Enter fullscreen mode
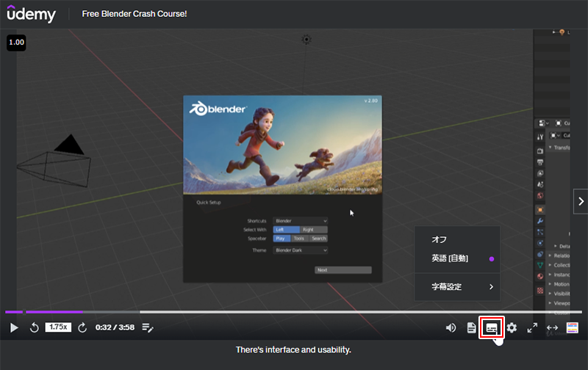Image resolution: width=588 pixels, height=370 pixels. tap(532, 327)
